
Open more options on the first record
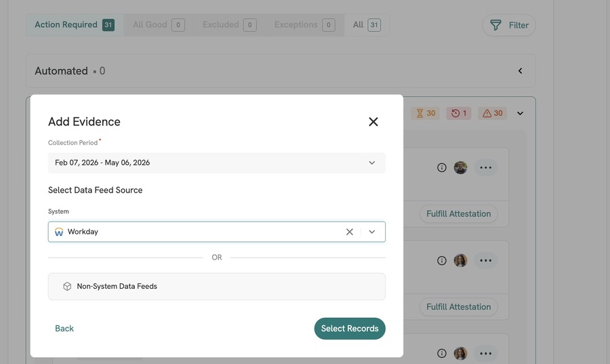pos(485,167)
